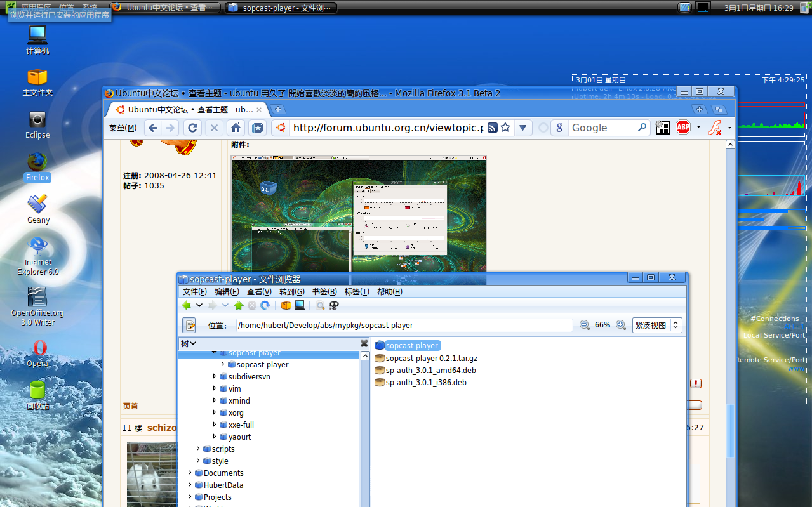Click the last icon in the file browser toolbar
This screenshot has width=812, height=507.
click(334, 305)
